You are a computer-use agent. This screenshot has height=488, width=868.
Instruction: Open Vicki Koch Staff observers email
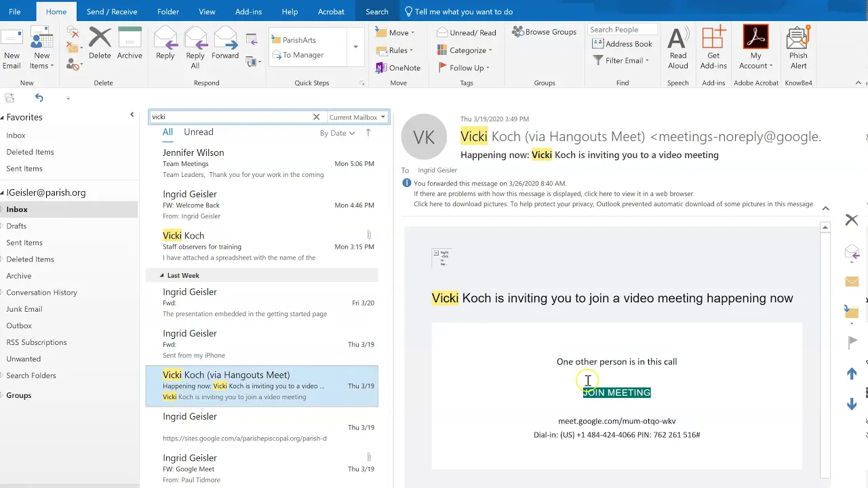[262, 246]
